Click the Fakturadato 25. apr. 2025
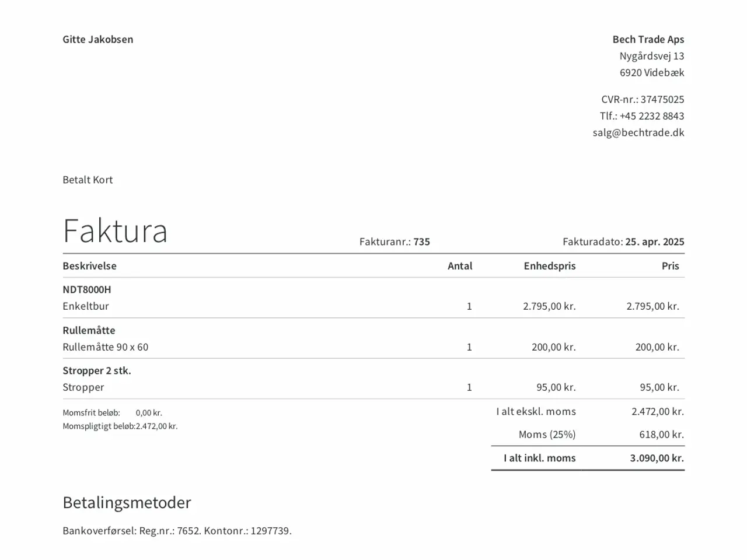The width and height of the screenshot is (747, 560). click(623, 242)
